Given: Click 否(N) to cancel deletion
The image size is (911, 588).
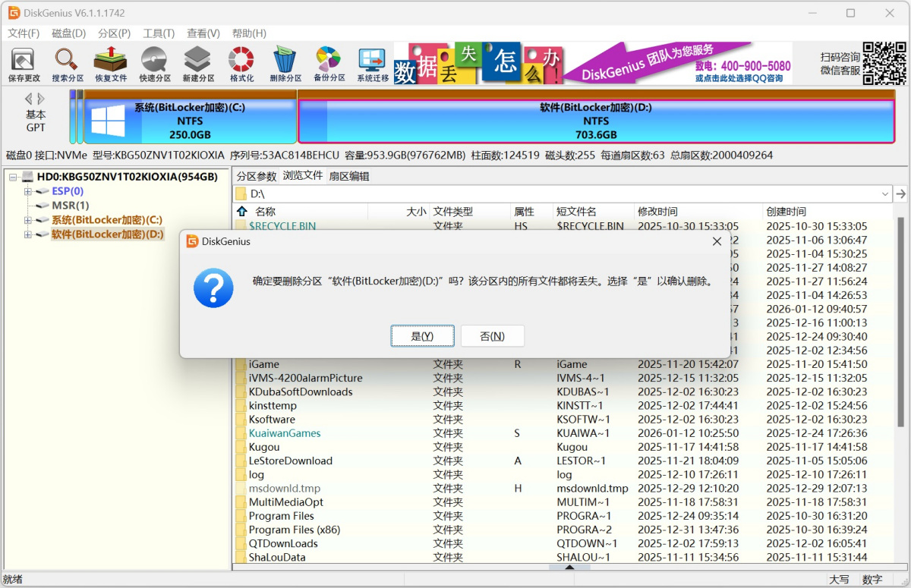Looking at the screenshot, I should coord(493,335).
